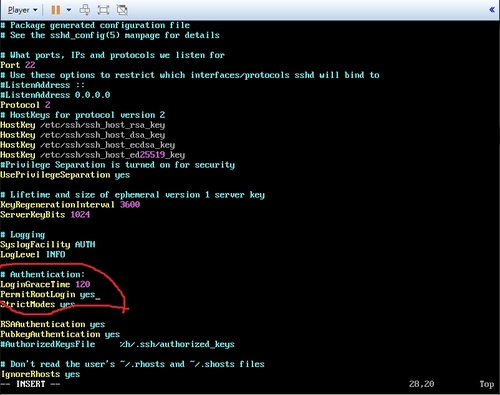Click 'Package generated configuration file' comment
Screen dimensions: 500x395
pos(95,25)
